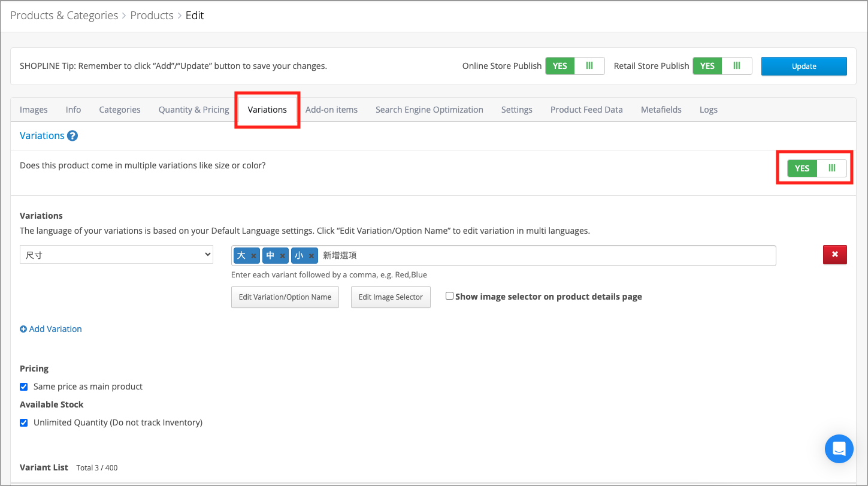The height and width of the screenshot is (486, 868).
Task: Click Edit Image Selector button
Action: click(x=391, y=297)
